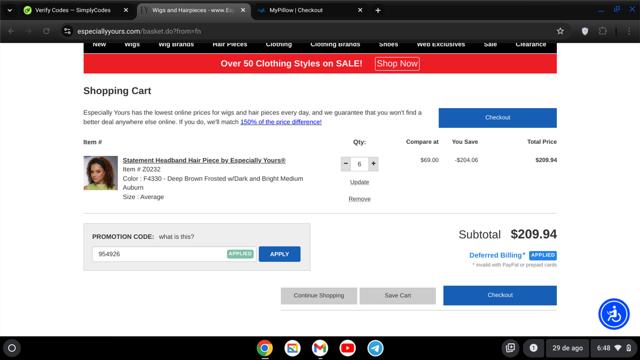Open the Clearance navigation menu
The width and height of the screenshot is (640, 360).
point(531,44)
